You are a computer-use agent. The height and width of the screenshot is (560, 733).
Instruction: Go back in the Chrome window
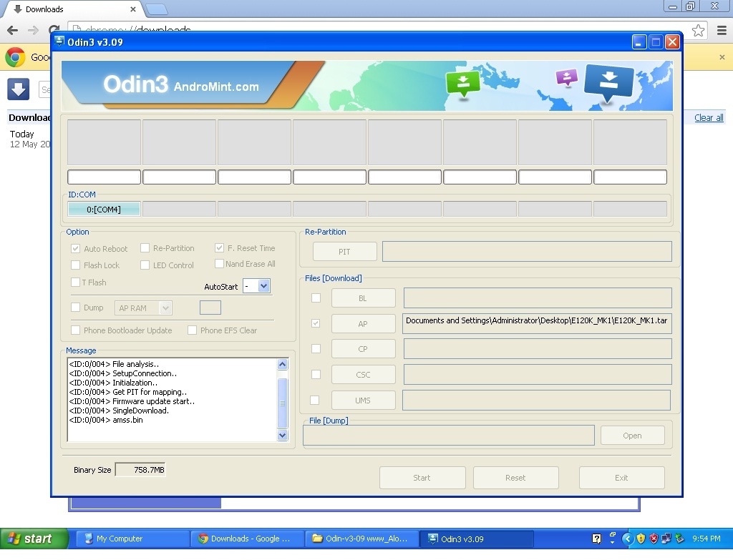pos(13,30)
